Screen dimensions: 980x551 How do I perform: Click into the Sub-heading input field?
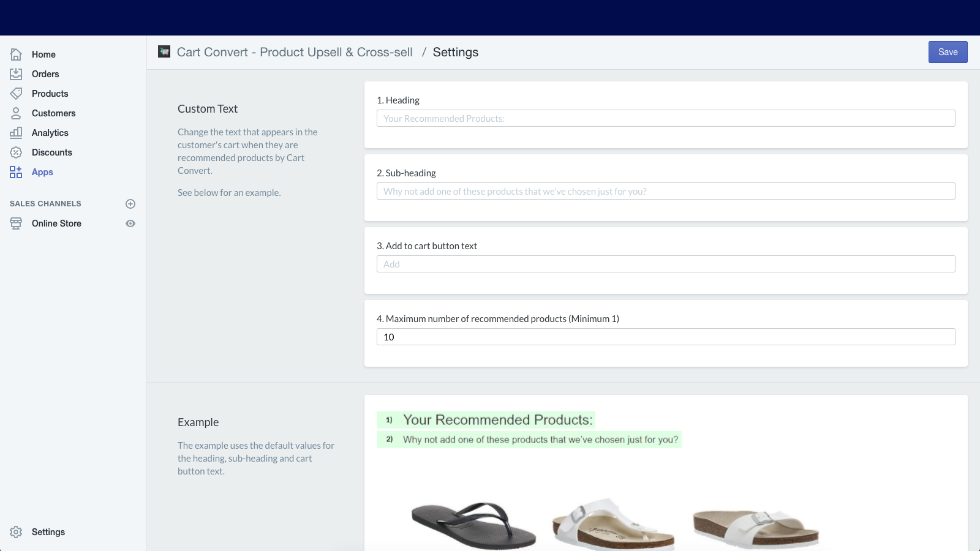tap(666, 191)
